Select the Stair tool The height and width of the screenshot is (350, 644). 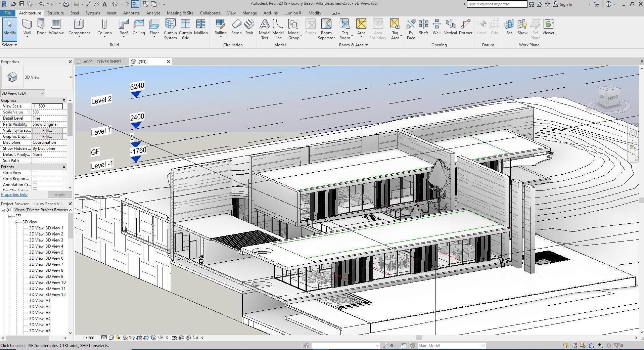[x=249, y=27]
